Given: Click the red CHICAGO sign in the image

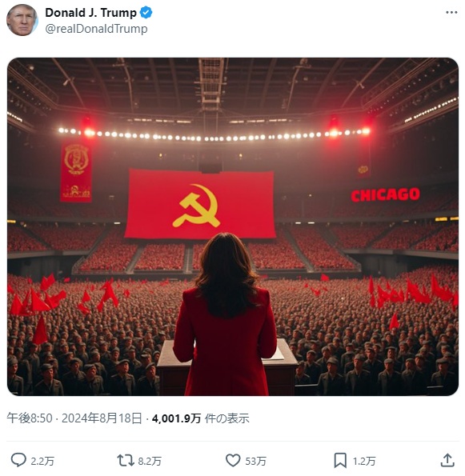Looking at the screenshot, I should coord(386,195).
